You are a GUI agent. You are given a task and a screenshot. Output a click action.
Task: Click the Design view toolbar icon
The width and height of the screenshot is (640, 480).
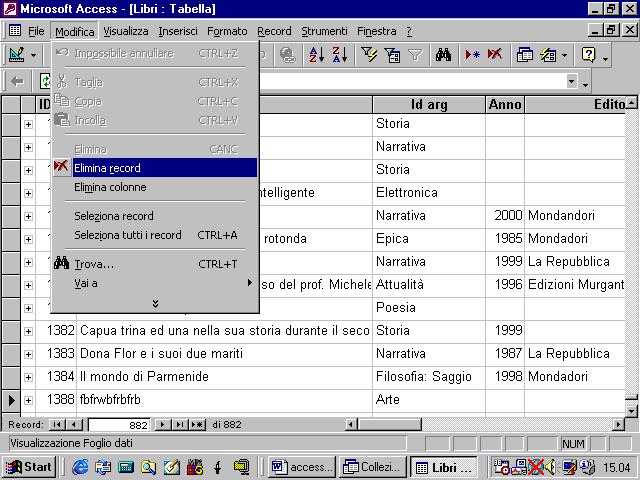[x=17, y=55]
